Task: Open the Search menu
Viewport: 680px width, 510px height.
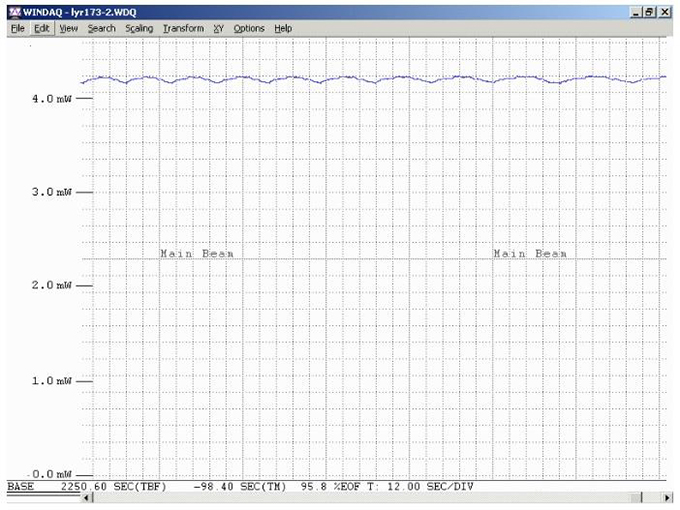Action: (x=101, y=29)
